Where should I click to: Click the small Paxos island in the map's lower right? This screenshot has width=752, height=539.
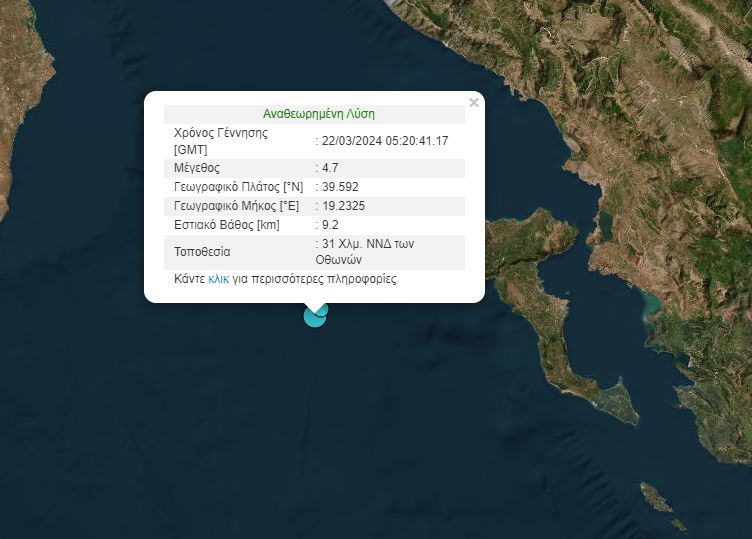(x=656, y=495)
